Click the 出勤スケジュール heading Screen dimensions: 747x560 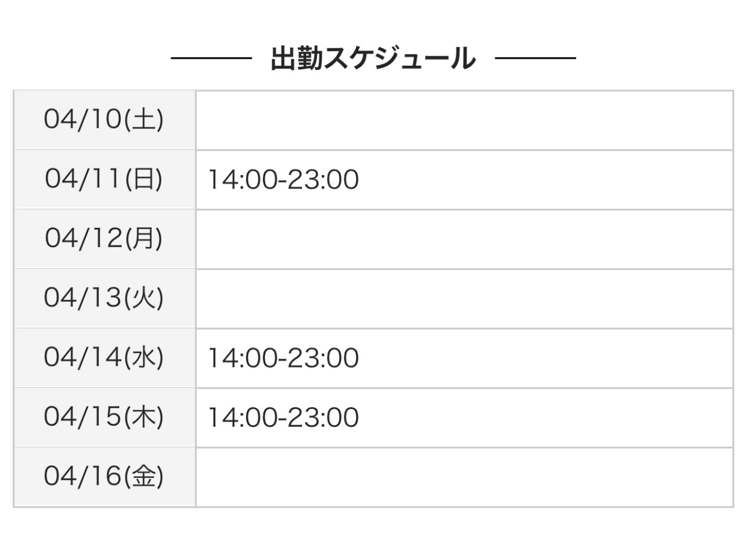[373, 59]
